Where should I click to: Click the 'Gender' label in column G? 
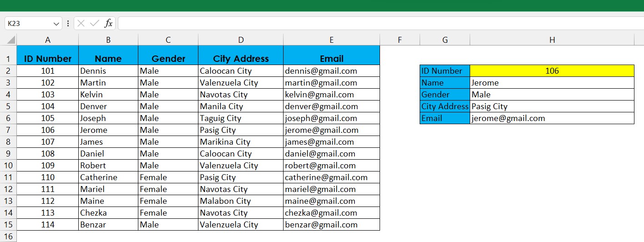pos(445,95)
